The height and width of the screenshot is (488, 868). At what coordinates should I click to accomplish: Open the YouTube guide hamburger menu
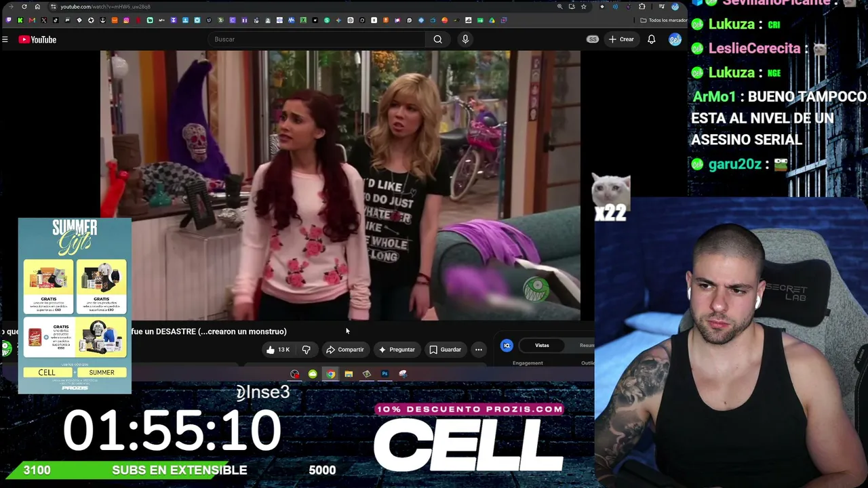[5, 39]
